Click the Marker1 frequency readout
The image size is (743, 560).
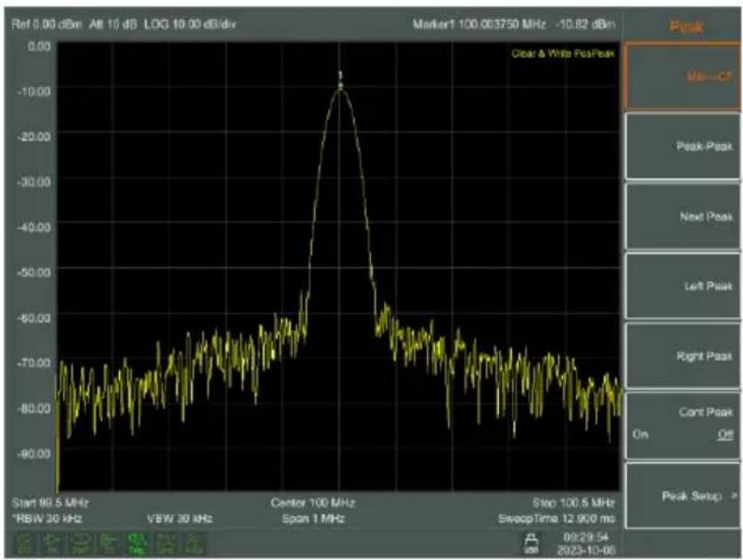(478, 24)
